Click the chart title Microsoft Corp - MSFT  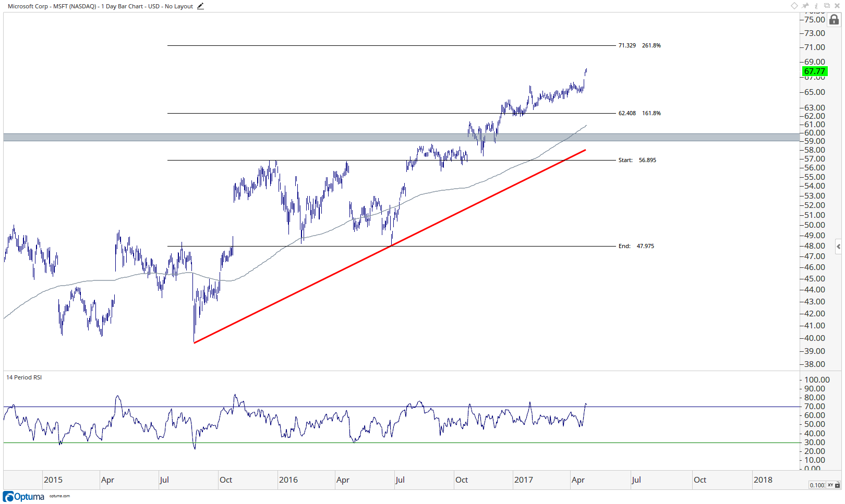coord(100,6)
